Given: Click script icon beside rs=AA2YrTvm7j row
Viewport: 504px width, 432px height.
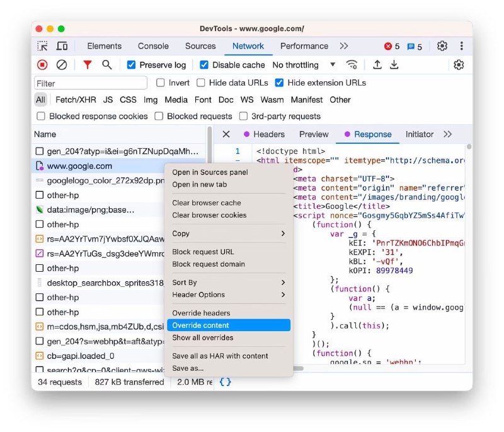Looking at the screenshot, I should (x=39, y=239).
